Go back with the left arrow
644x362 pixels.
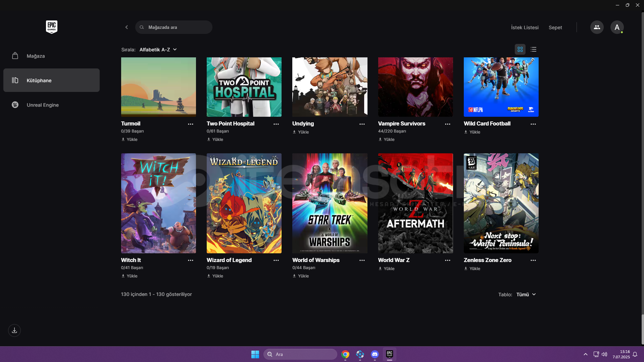pos(127,27)
